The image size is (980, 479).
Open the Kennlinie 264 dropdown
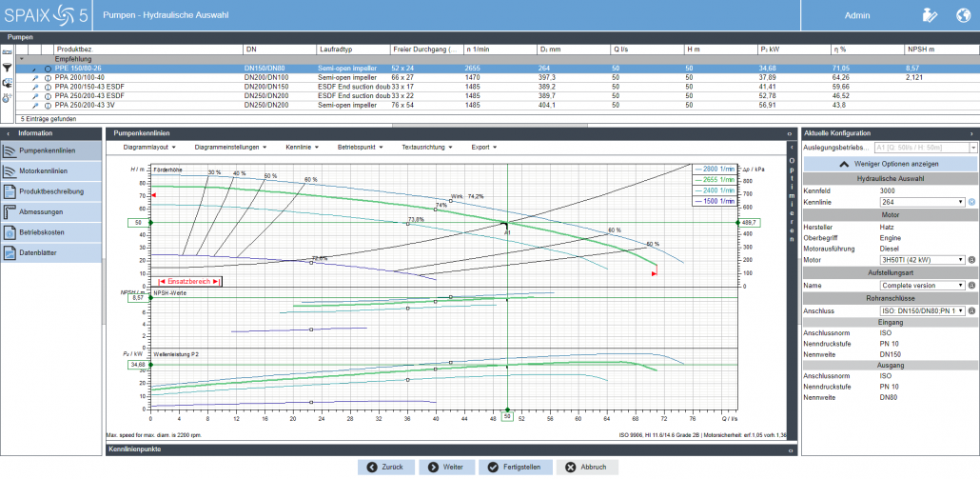pos(923,202)
